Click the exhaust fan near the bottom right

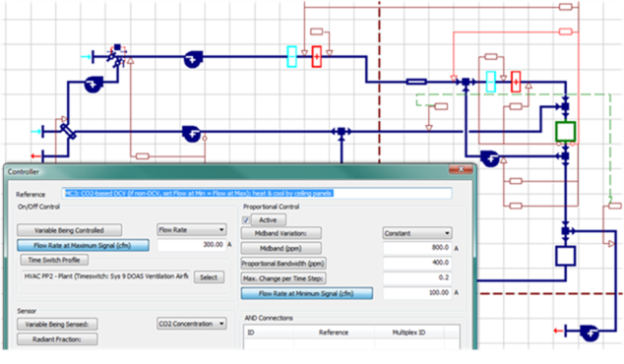pyautogui.click(x=589, y=333)
